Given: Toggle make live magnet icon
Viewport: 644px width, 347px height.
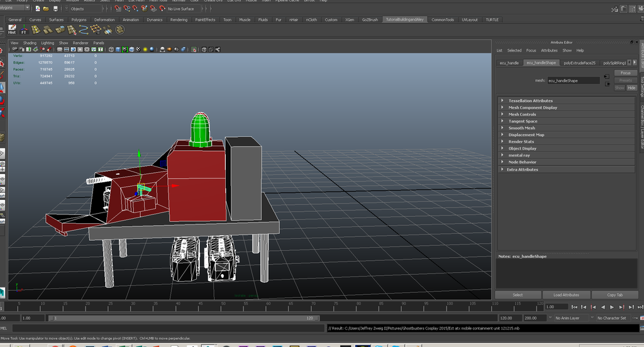Looking at the screenshot, I should [162, 9].
